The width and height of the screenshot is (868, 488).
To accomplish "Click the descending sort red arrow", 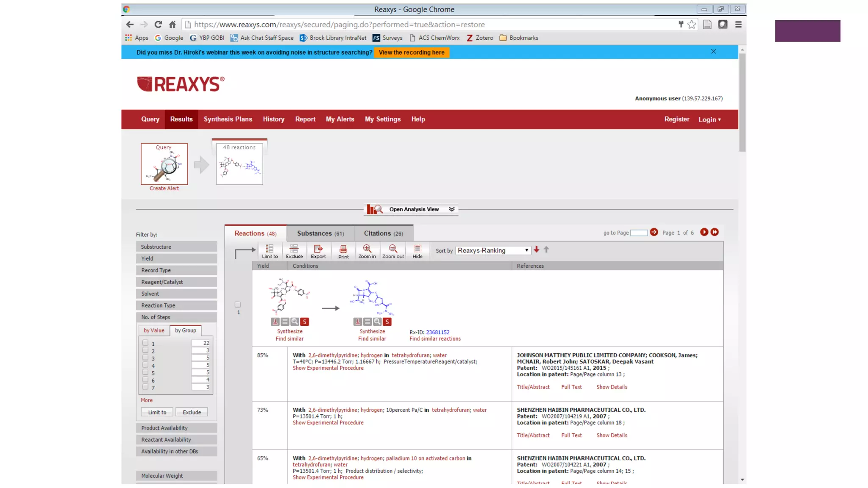I will coord(537,250).
